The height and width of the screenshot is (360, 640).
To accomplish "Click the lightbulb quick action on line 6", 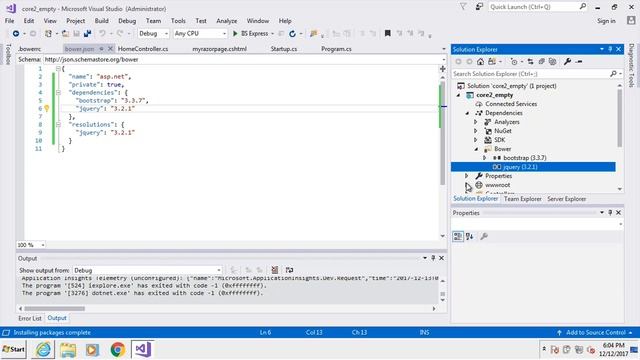I will point(47,109).
